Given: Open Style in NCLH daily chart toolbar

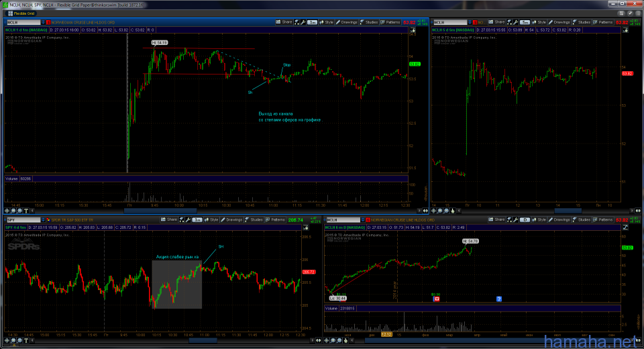Looking at the screenshot, I should point(539,220).
